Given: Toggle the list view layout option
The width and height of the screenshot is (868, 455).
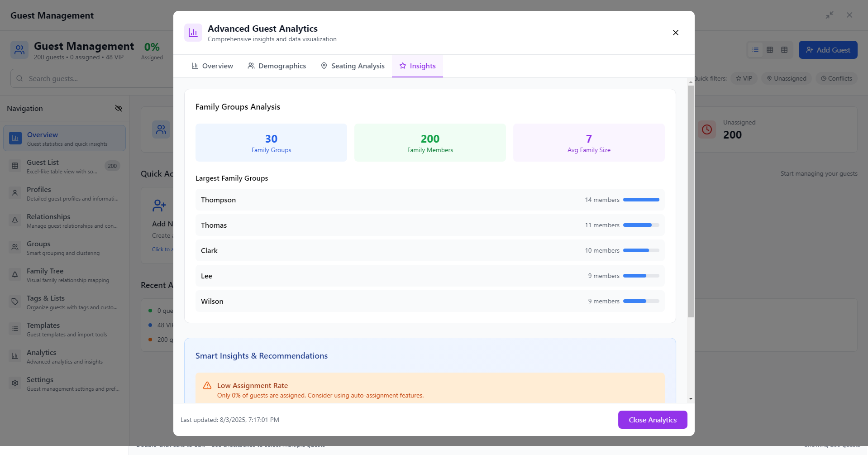Looking at the screenshot, I should [754, 50].
